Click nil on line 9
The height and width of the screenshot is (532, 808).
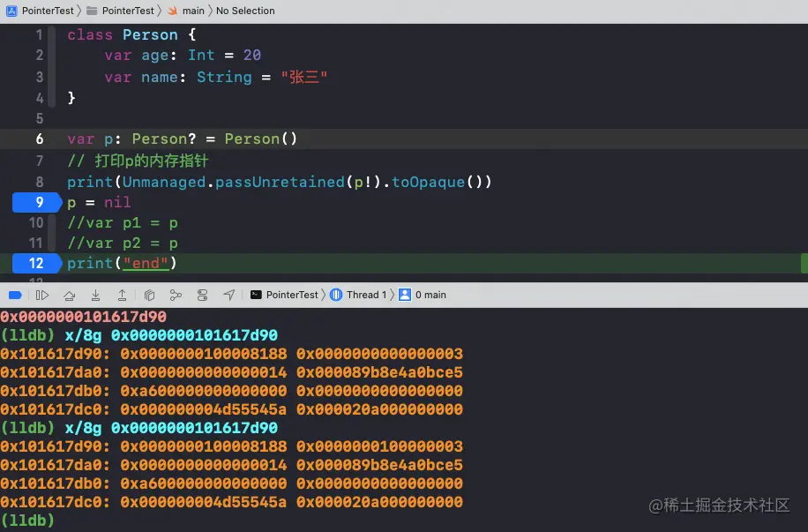point(117,203)
